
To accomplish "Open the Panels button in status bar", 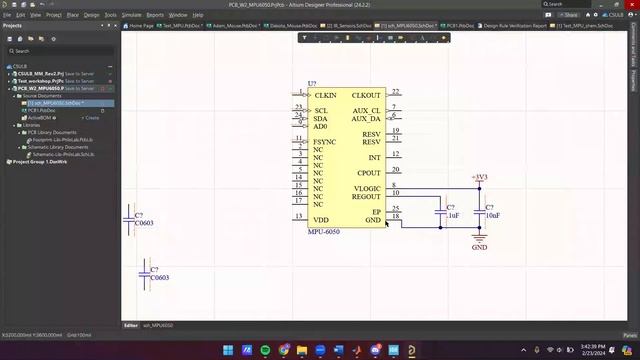I will (x=630, y=335).
